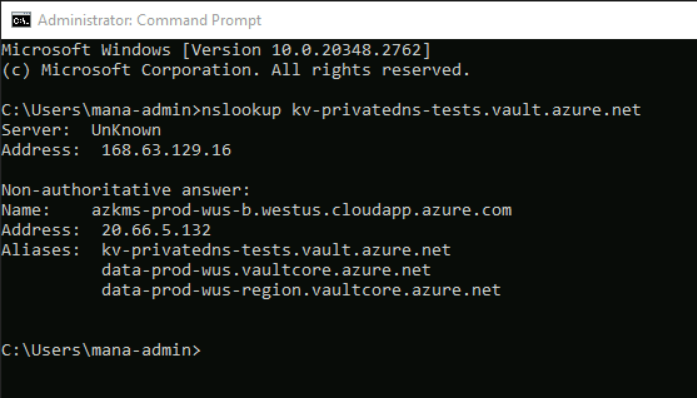Click the resolved address 20.66.5.132
This screenshot has width=697, height=398.
tap(156, 230)
